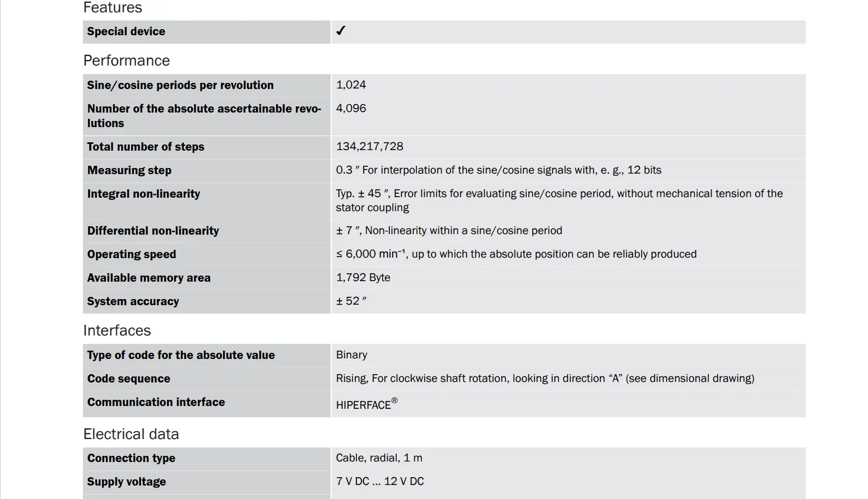Screen dimensions: 868x499
Task: Select the 1,792 Byte memory value
Action: click(x=363, y=278)
